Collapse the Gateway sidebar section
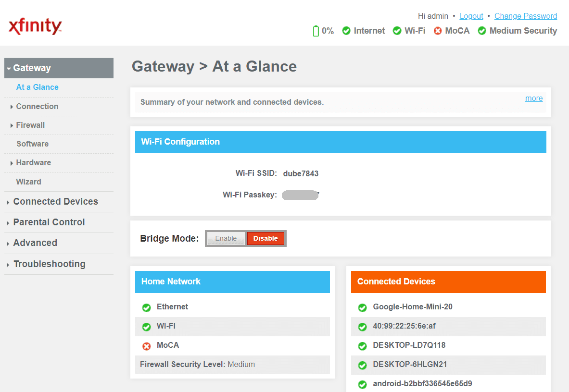Viewport: 569px width, 392px height. pyautogui.click(x=32, y=68)
